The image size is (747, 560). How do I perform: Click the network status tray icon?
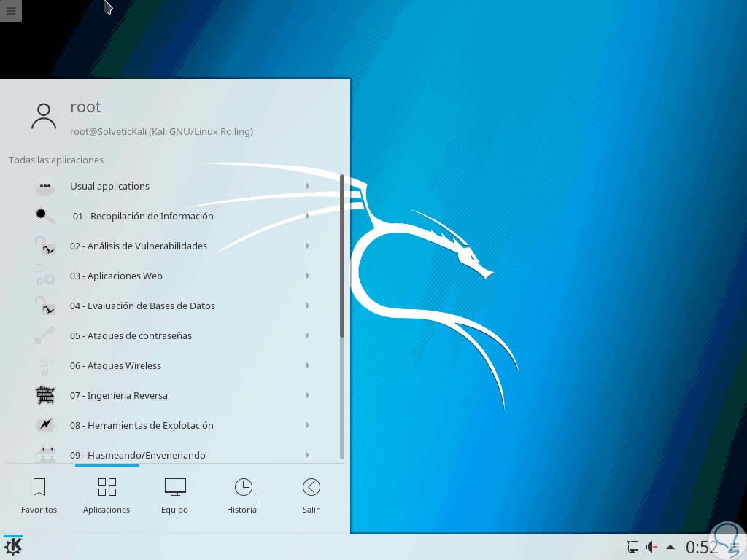pyautogui.click(x=632, y=547)
